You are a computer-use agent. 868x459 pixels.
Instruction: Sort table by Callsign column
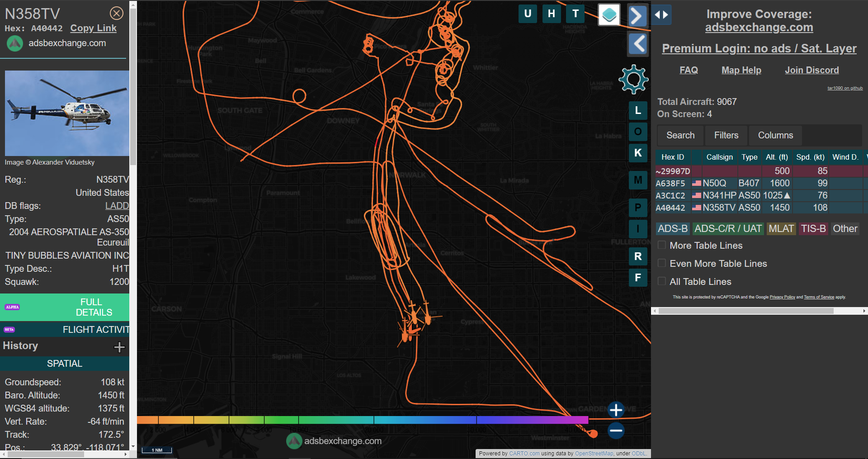point(719,157)
